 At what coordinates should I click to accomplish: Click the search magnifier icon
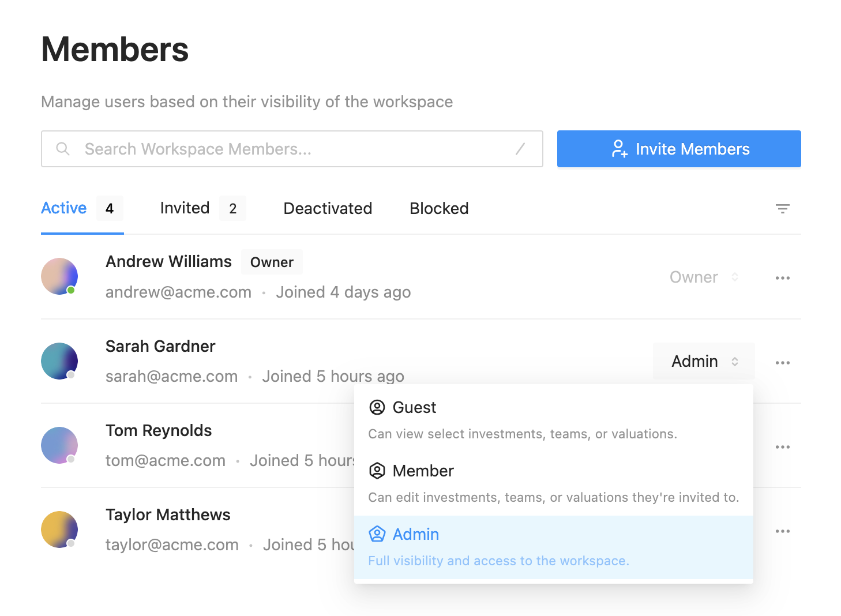point(63,149)
